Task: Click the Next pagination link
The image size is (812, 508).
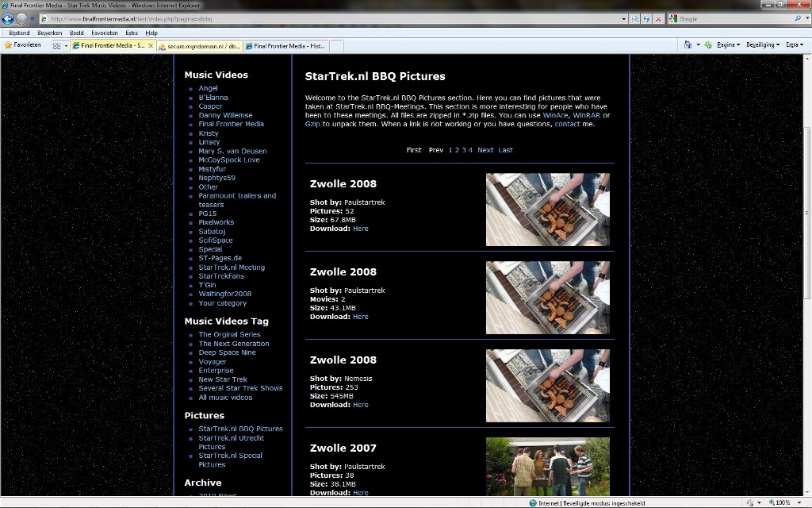Action: click(x=485, y=150)
